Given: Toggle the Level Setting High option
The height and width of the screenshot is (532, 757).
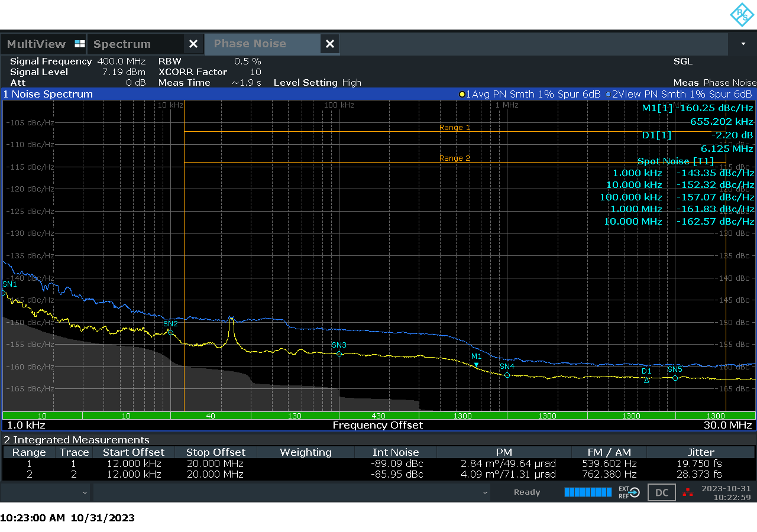Looking at the screenshot, I should (x=316, y=83).
